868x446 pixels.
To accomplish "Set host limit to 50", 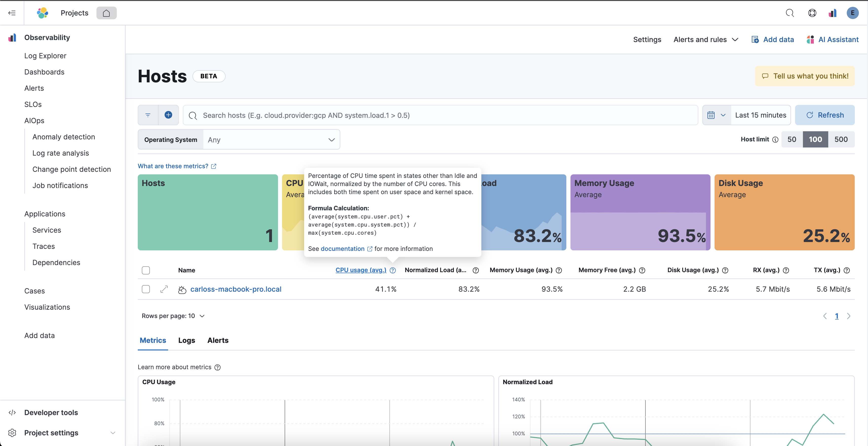I will [x=792, y=140].
